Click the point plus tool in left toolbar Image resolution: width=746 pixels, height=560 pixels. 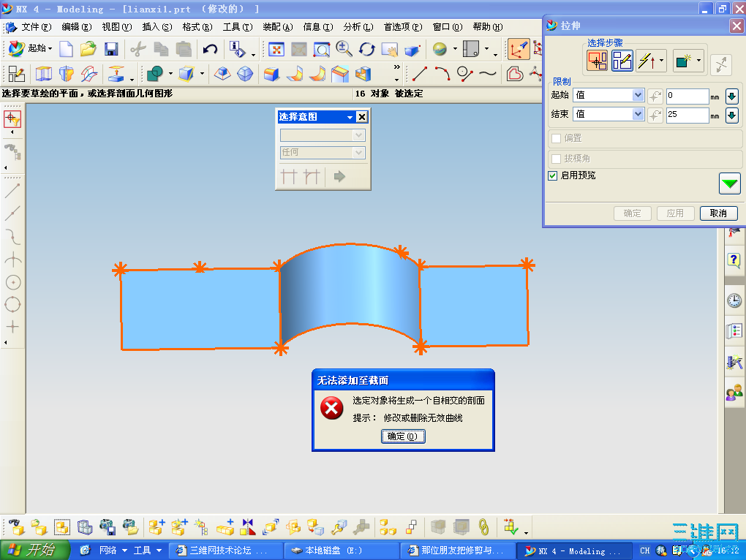coord(13,327)
